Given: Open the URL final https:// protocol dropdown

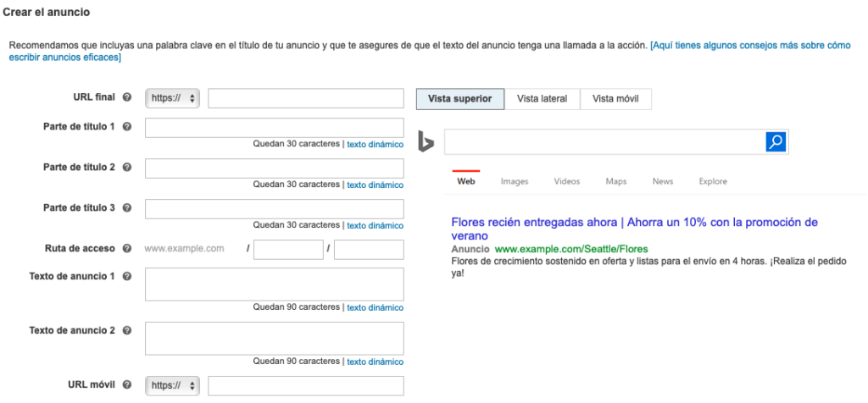Looking at the screenshot, I should pyautogui.click(x=173, y=99).
